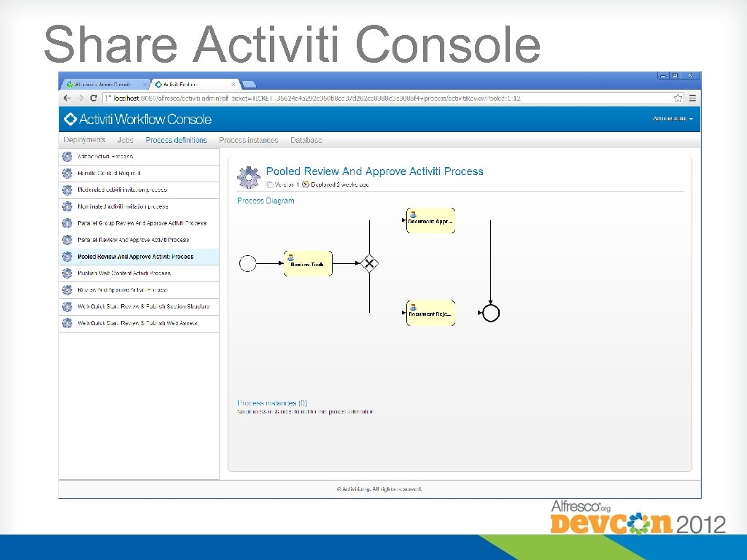Click the Process instances (0) heading
Image resolution: width=747 pixels, height=560 pixels.
click(272, 402)
